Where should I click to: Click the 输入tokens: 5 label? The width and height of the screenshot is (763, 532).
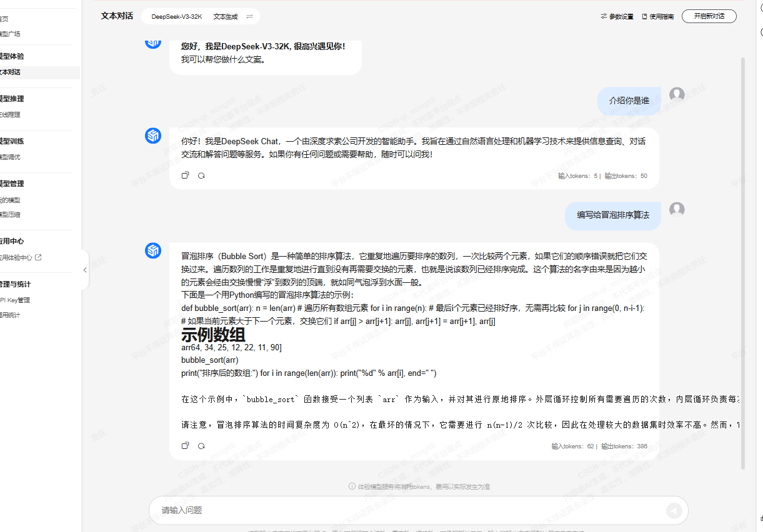click(x=578, y=176)
